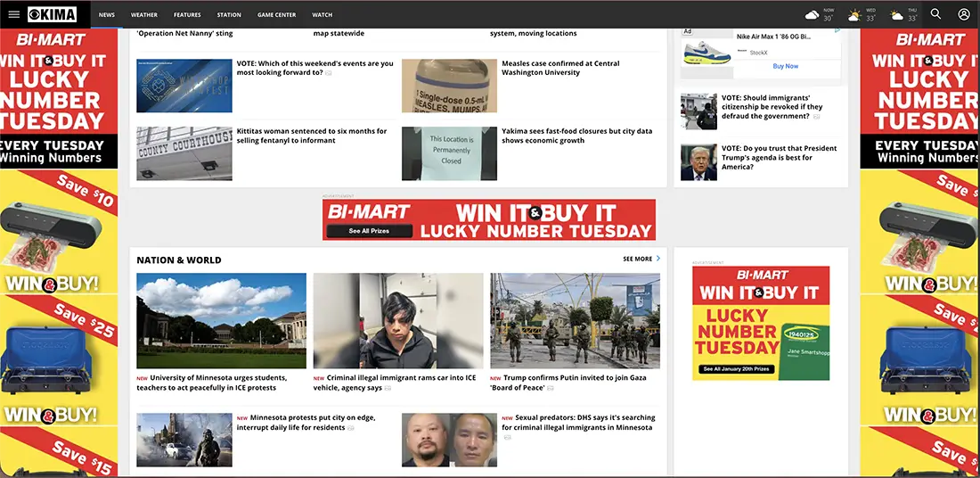Viewport: 980px width, 478px height.
Task: Click the two mugshots thumbnail
Action: click(x=449, y=440)
